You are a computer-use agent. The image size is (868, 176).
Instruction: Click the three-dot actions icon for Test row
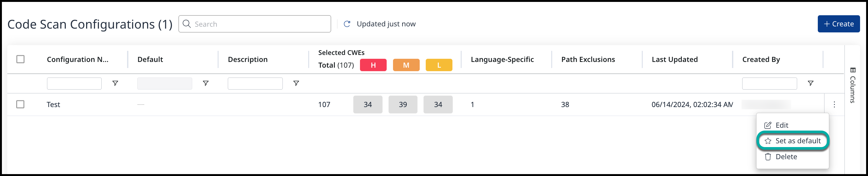[x=834, y=105]
